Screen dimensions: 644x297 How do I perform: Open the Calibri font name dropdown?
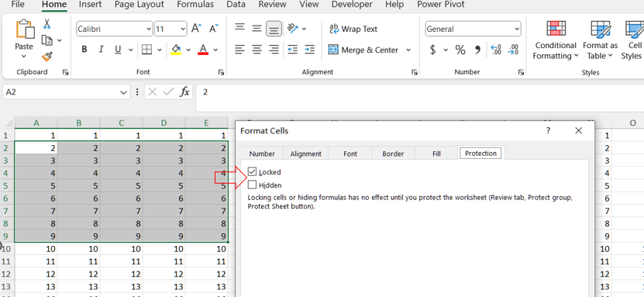click(x=149, y=29)
